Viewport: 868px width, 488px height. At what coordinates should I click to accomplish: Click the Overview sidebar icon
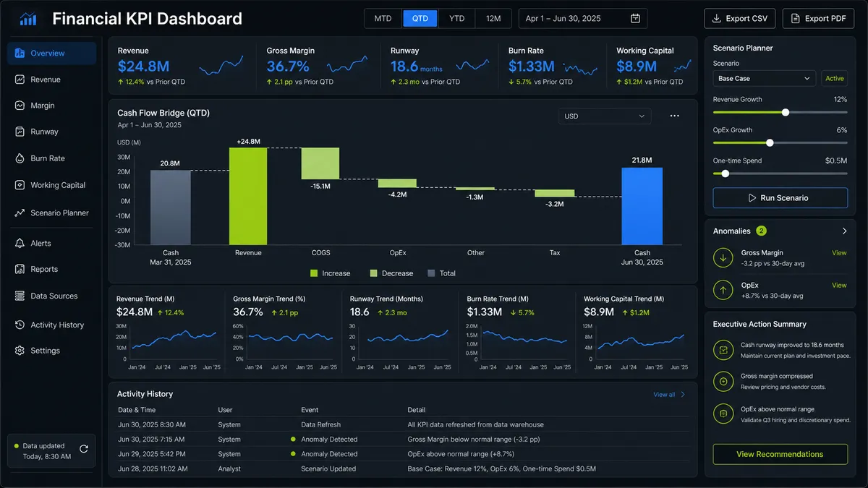pos(20,53)
